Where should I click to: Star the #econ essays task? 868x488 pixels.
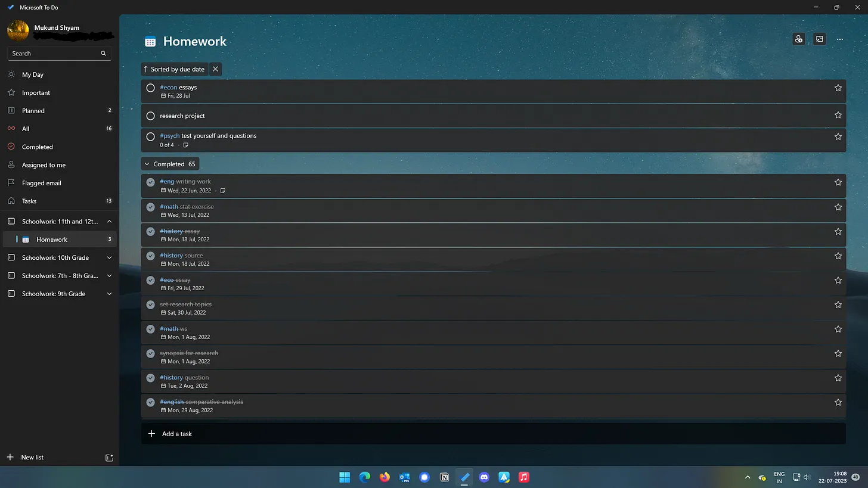point(838,88)
